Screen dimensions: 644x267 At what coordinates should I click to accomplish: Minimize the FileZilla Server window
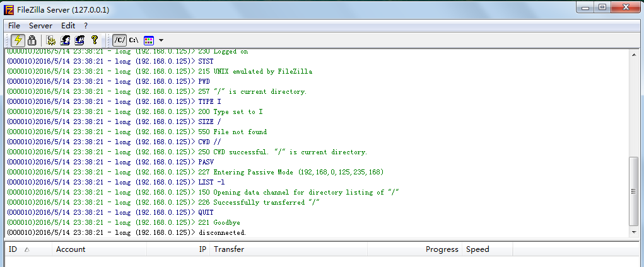[586, 8]
